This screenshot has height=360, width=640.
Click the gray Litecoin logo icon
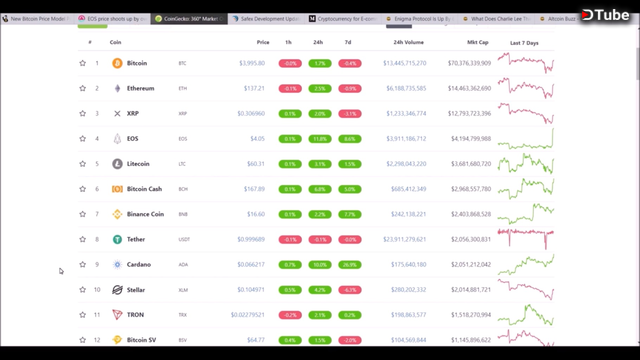click(x=117, y=164)
